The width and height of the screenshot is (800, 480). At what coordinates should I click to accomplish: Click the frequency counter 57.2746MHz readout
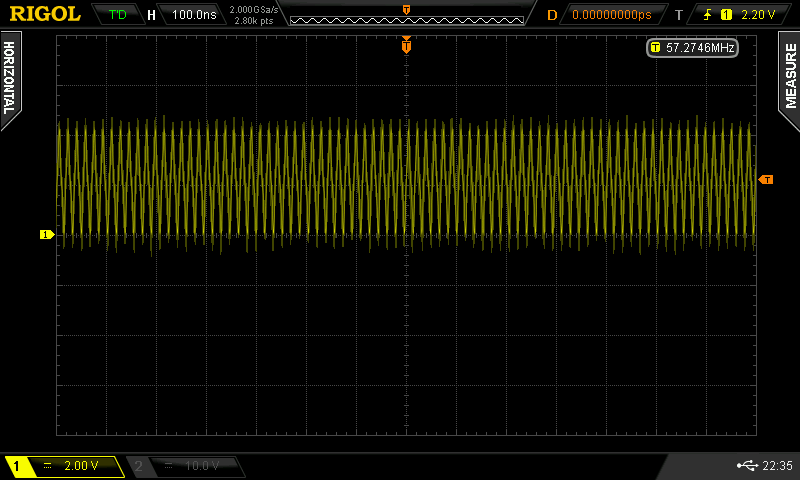692,48
